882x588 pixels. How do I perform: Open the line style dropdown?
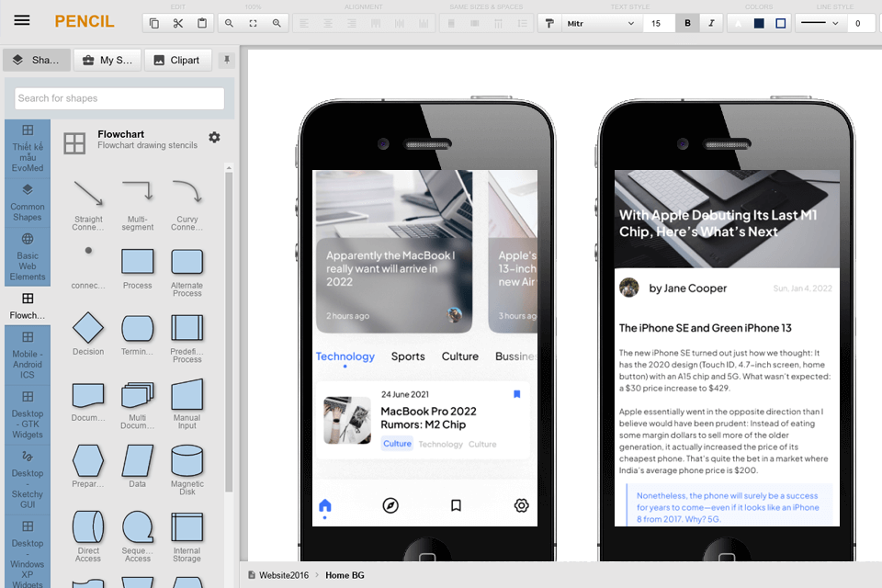point(820,23)
